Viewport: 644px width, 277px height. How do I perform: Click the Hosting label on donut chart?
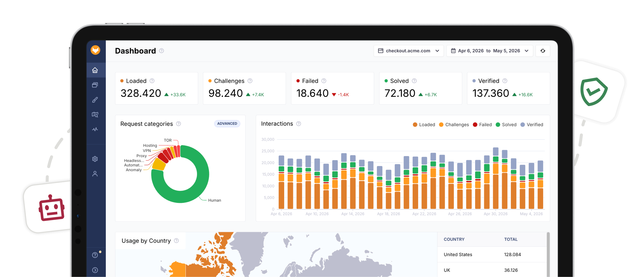click(150, 145)
